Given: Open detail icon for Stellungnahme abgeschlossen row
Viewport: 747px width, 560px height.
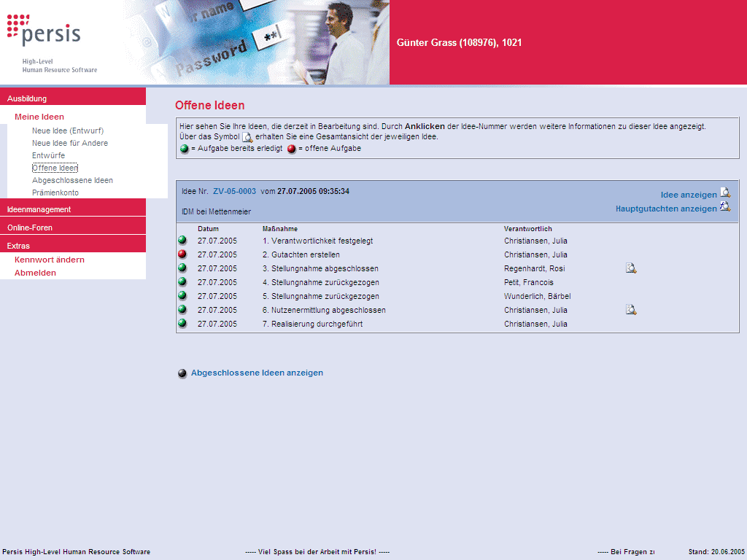Looking at the screenshot, I should tap(631, 268).
